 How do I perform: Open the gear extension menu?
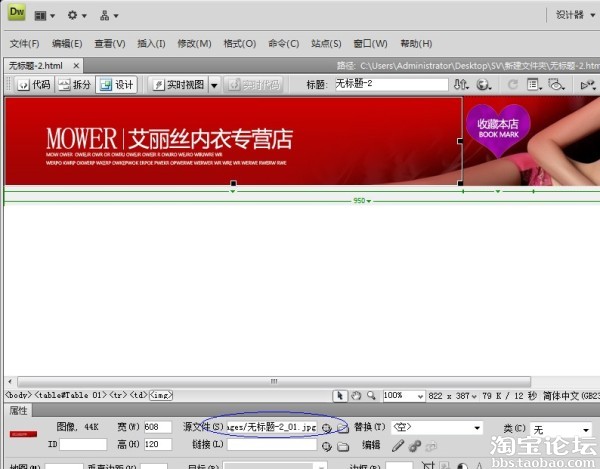(x=77, y=15)
